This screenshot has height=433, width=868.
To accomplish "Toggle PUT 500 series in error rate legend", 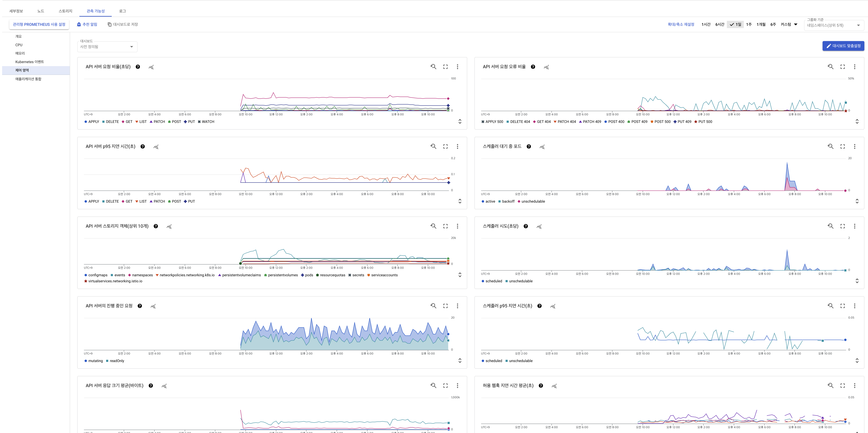I will coord(703,122).
